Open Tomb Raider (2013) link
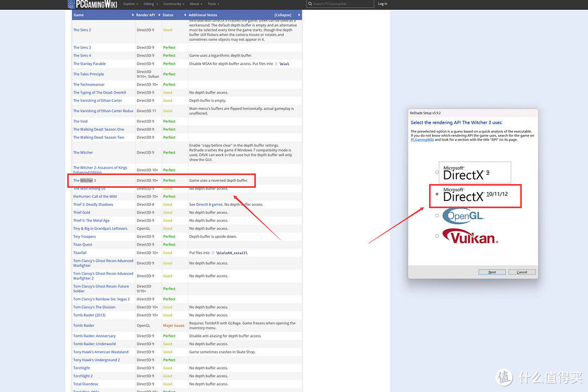The width and height of the screenshot is (588, 392). [89, 315]
